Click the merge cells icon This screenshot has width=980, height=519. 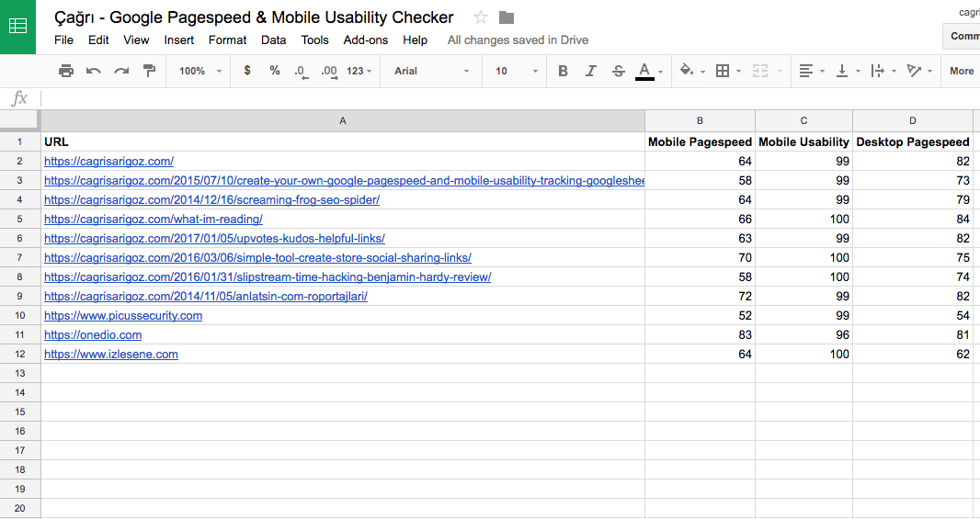(760, 72)
